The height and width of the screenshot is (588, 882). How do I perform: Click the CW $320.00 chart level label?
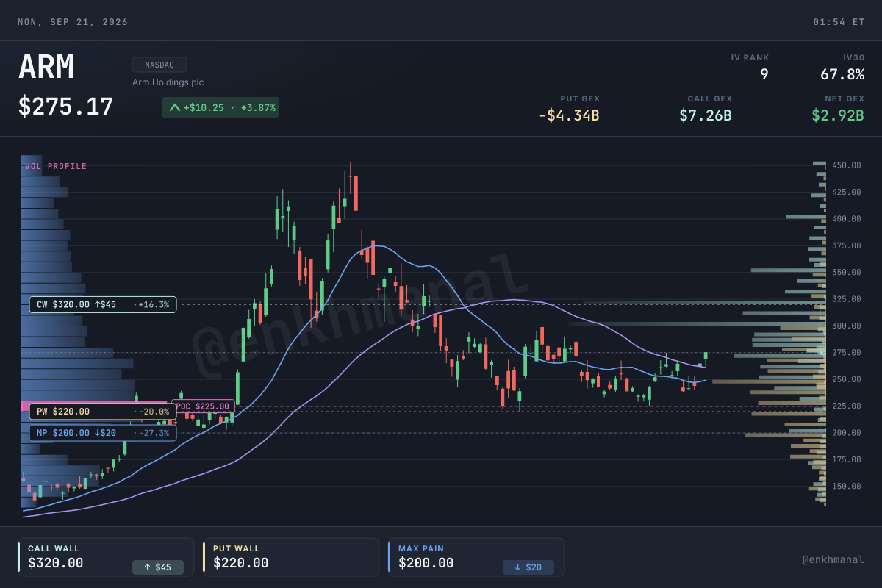103,304
